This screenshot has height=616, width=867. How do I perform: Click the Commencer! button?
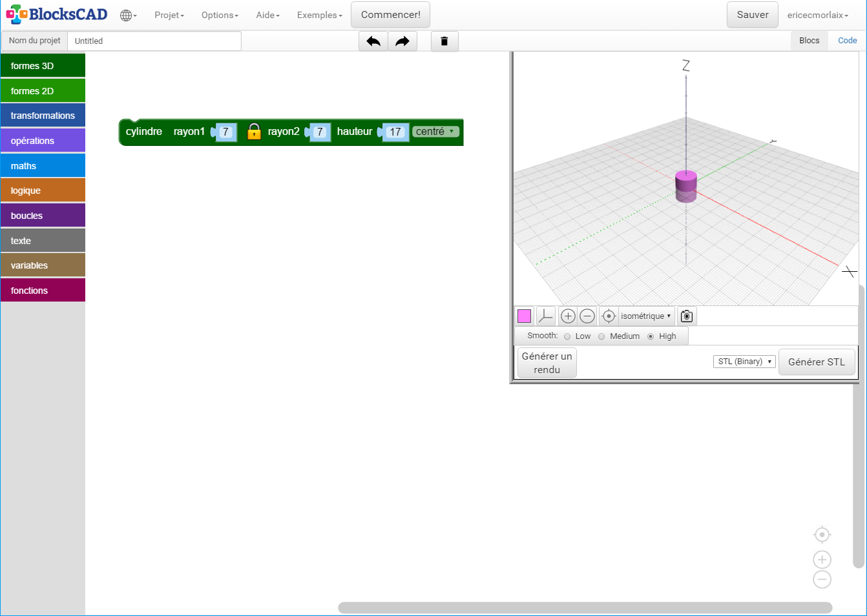[x=390, y=15]
